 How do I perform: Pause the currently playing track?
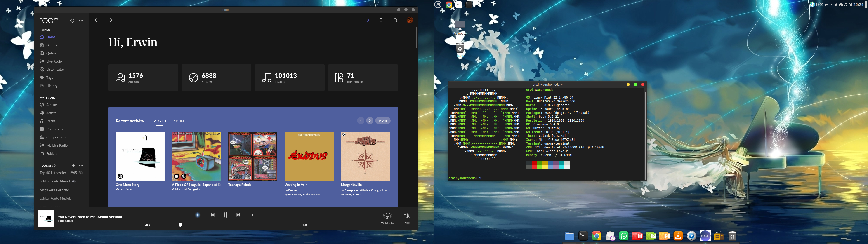[x=225, y=215]
